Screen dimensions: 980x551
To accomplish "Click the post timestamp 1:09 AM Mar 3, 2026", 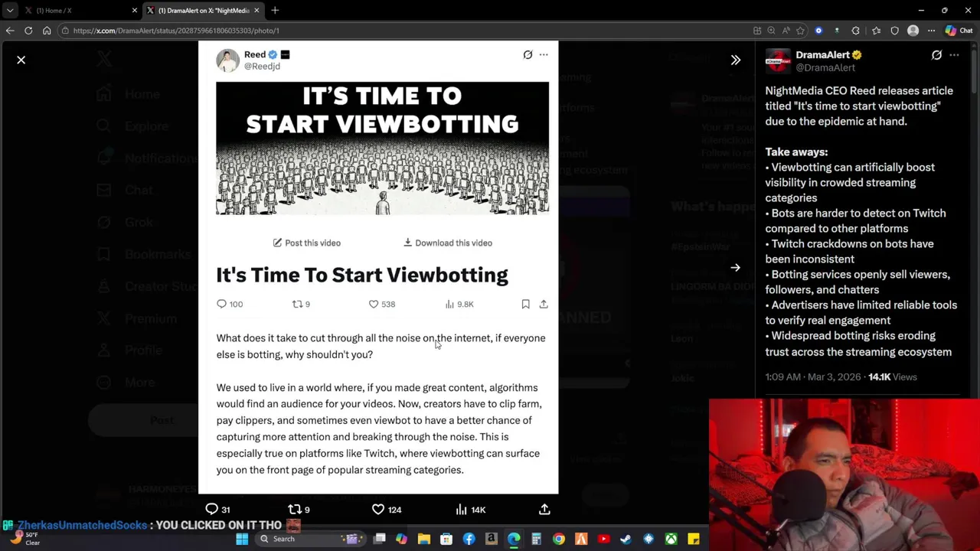I will tap(812, 377).
